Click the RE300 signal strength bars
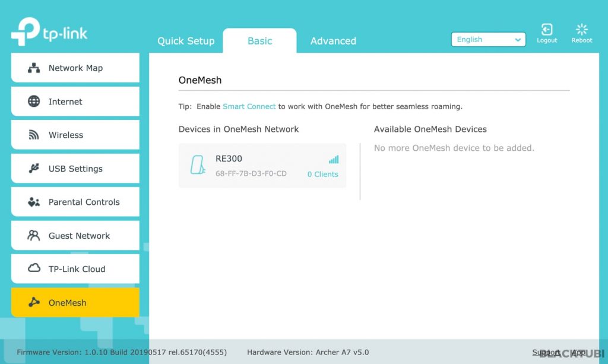 (x=334, y=159)
